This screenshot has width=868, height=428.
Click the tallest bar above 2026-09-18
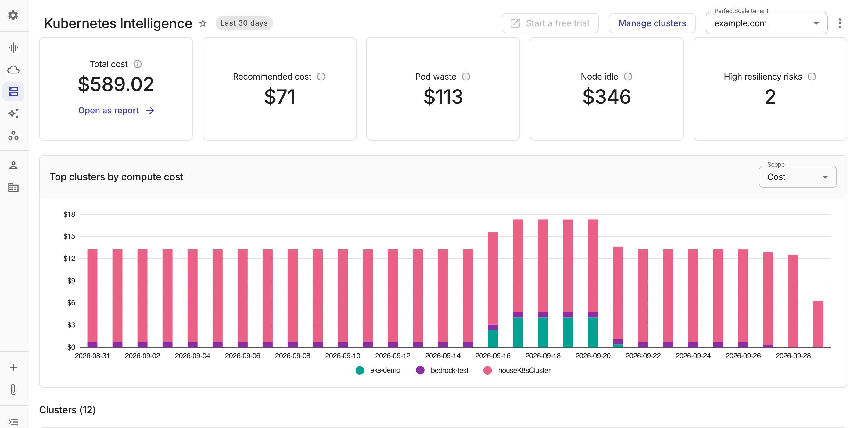(543, 284)
